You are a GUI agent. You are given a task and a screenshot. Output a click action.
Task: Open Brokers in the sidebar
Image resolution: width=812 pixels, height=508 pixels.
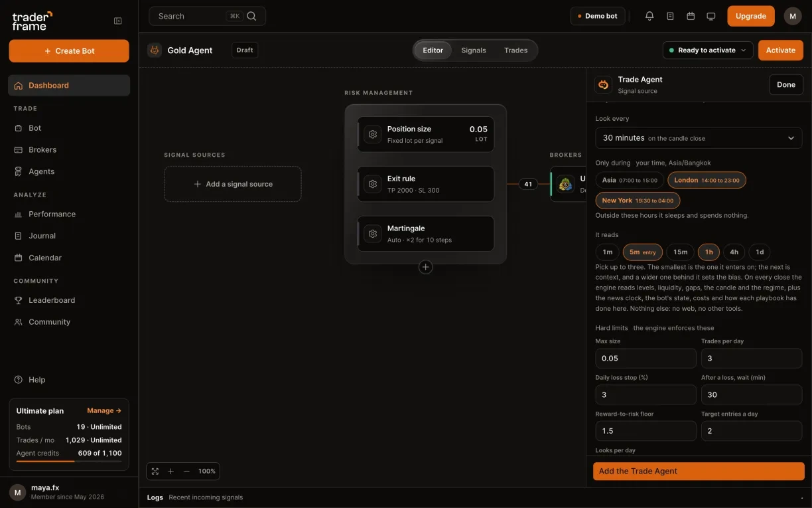pos(69,150)
